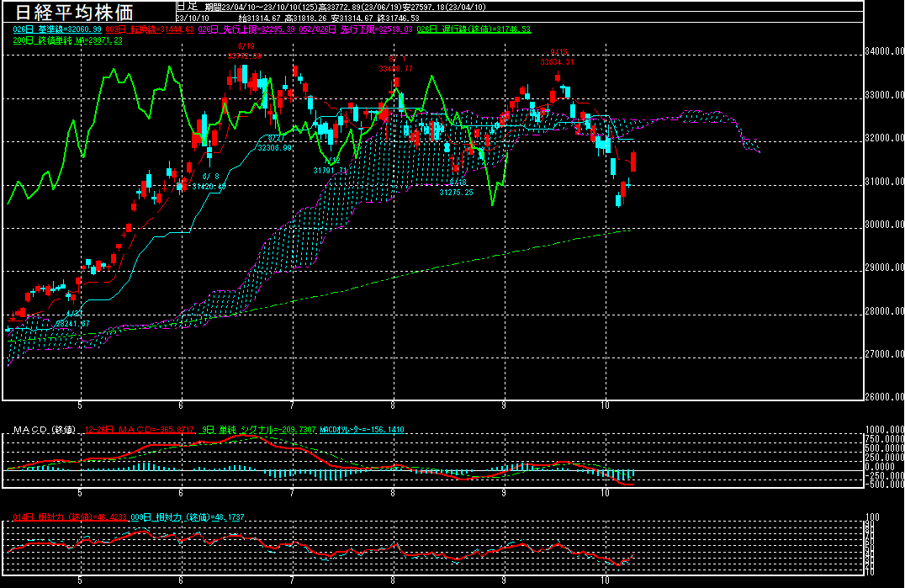Click the daily high 高31818.26
Screen dimensions: 905x588
pyautogui.click(x=305, y=18)
